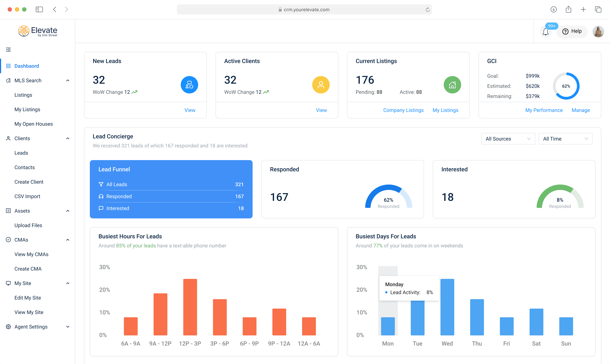Click the Responded 62% gauge
610x364 pixels.
click(x=388, y=196)
